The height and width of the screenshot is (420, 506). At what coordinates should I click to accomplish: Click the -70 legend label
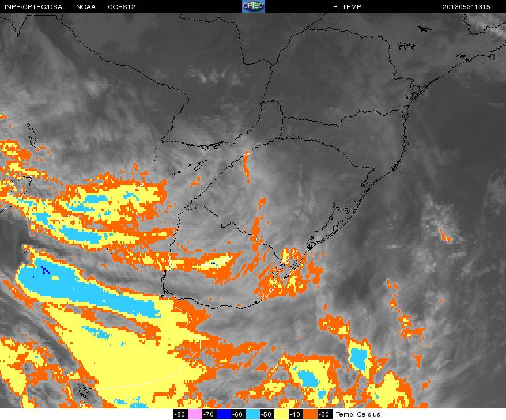pyautogui.click(x=209, y=414)
